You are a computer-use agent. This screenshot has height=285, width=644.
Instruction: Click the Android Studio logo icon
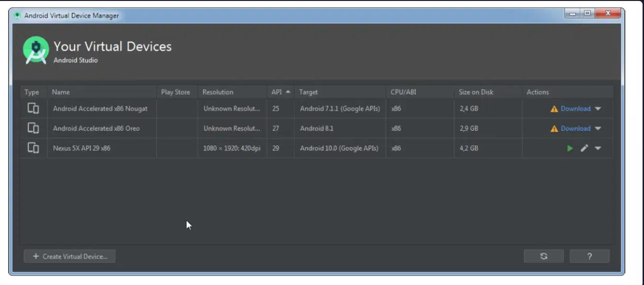(36, 50)
